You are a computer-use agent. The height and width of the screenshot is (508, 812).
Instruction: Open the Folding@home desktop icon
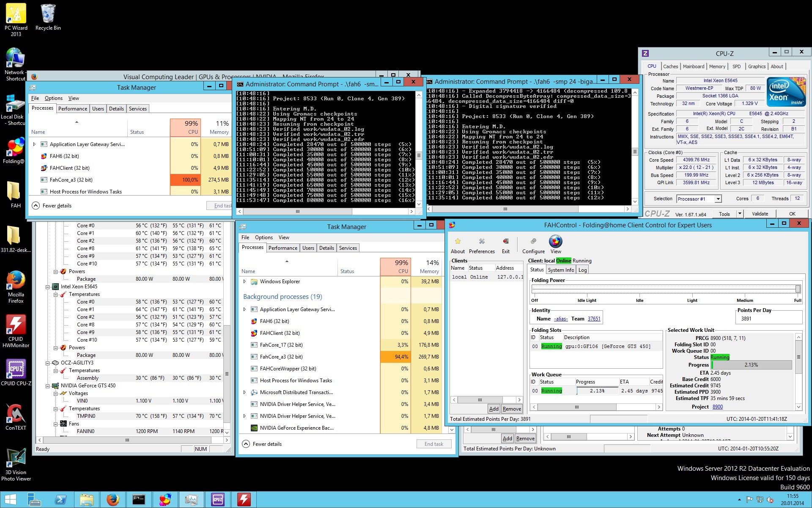tap(15, 150)
